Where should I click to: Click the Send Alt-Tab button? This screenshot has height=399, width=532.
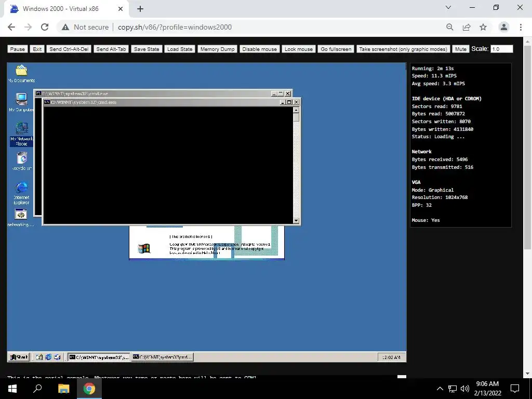(111, 49)
